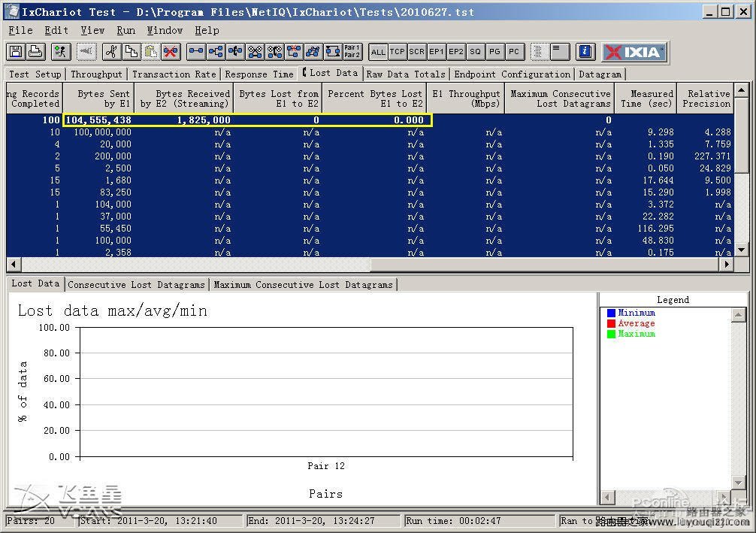This screenshot has height=533, width=756.
Task: Click the Save (floppy disk) toolbar icon
Action: (17, 52)
